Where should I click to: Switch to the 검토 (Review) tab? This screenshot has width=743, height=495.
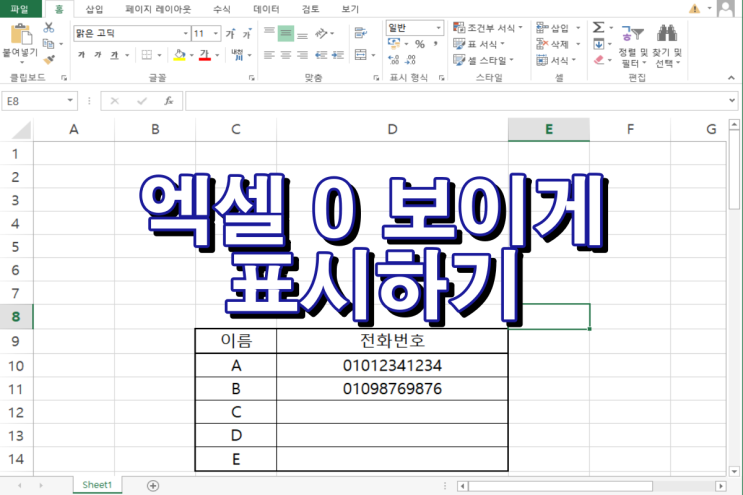point(310,9)
